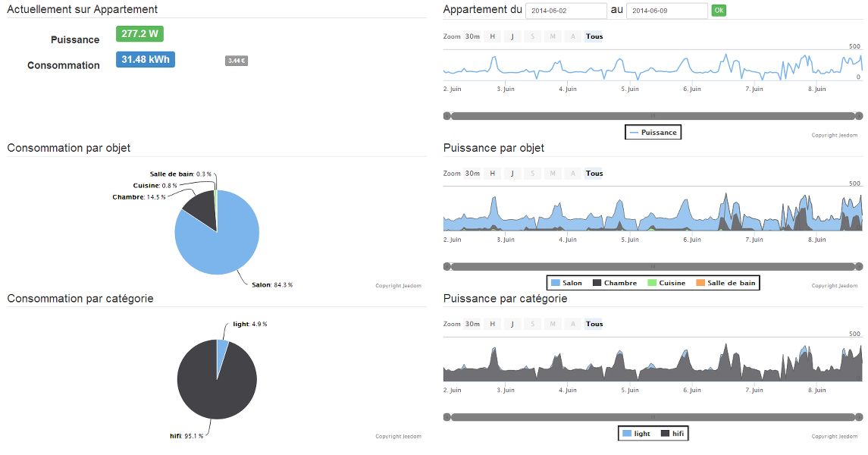
Task: Toggle hifi series in category legend
Action: (x=672, y=434)
